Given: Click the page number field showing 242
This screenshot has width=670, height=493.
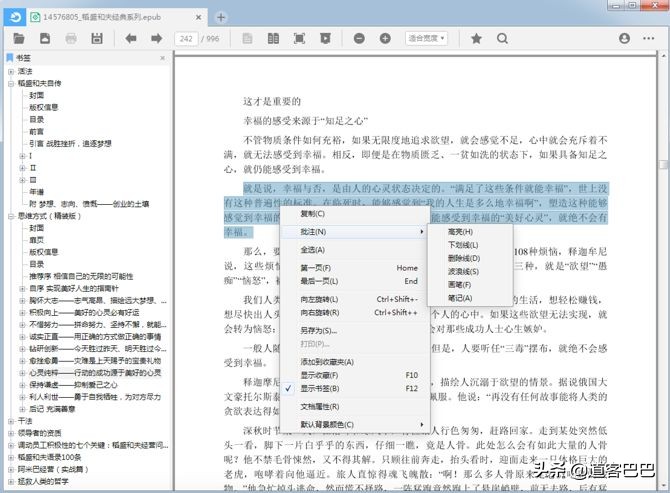Looking at the screenshot, I should 186,38.
